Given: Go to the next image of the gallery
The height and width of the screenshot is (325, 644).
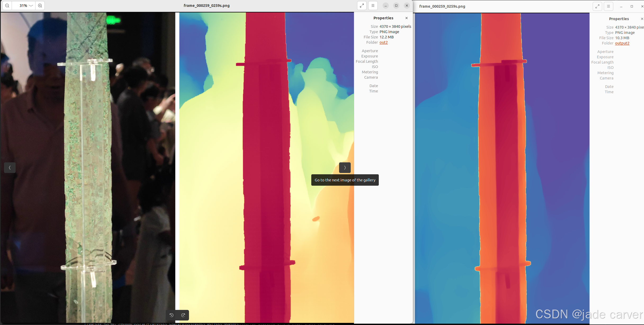Looking at the screenshot, I should tap(345, 168).
